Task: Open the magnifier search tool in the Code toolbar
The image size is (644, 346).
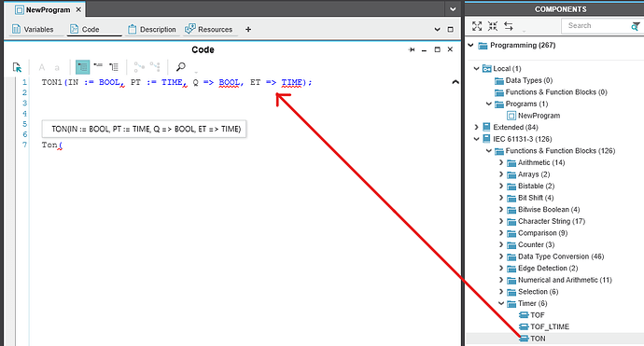Action: click(x=181, y=66)
